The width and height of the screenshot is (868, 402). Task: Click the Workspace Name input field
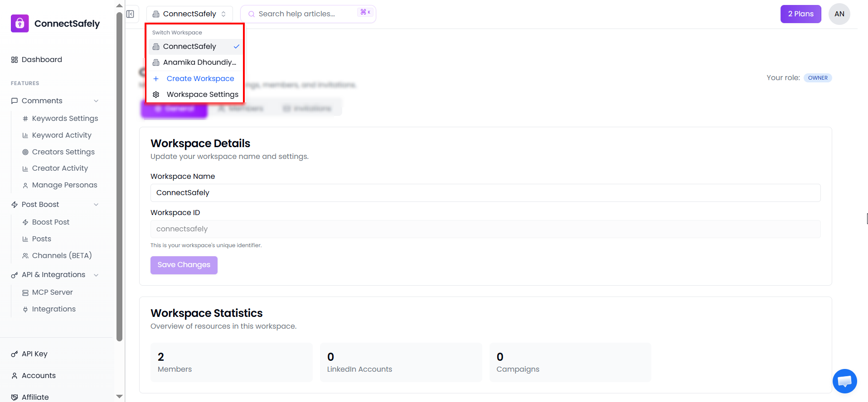point(485,193)
